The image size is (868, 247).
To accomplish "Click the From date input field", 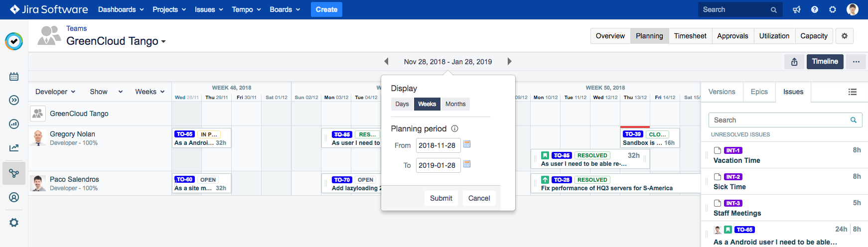I will coord(438,145).
